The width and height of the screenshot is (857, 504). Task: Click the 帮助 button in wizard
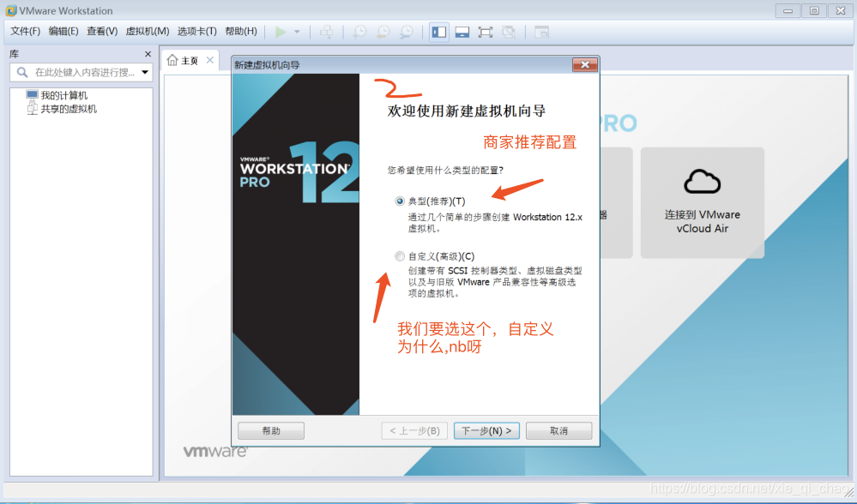tap(270, 430)
